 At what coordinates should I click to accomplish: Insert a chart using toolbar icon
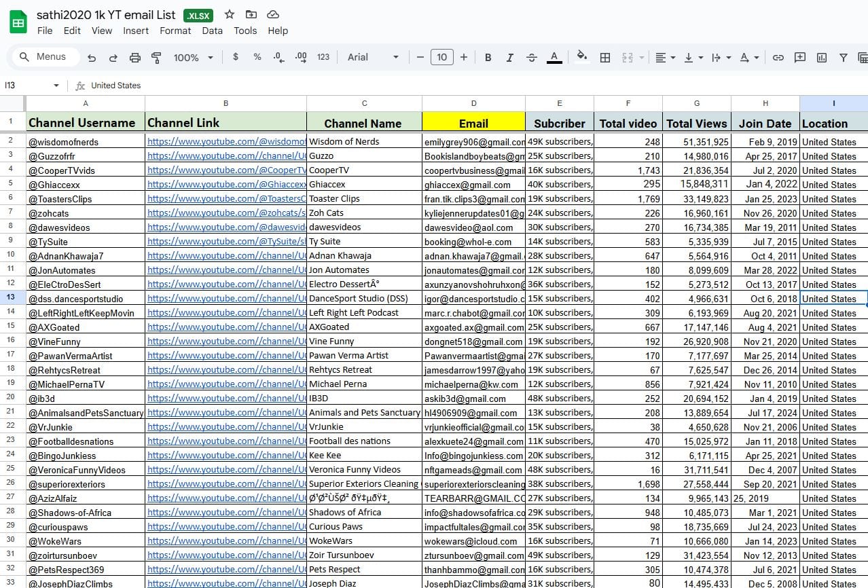pos(822,58)
